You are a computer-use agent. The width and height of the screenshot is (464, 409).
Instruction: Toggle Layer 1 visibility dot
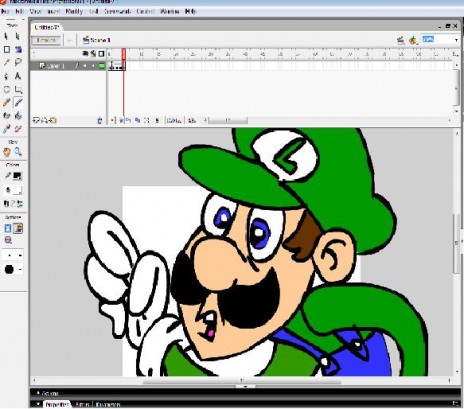tap(85, 66)
